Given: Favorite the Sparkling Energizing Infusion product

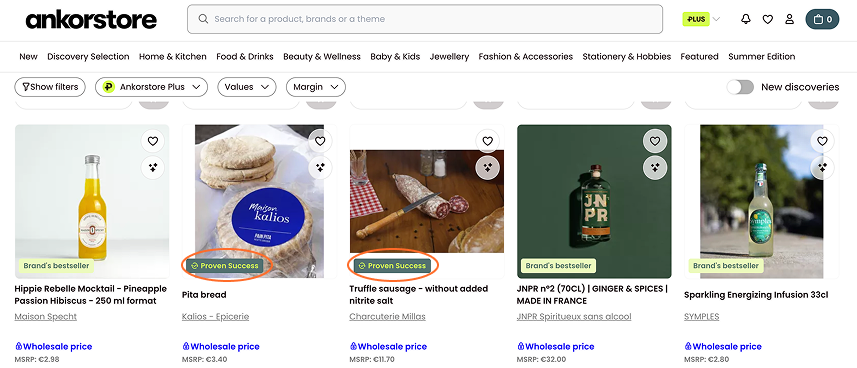Looking at the screenshot, I should pyautogui.click(x=822, y=141).
